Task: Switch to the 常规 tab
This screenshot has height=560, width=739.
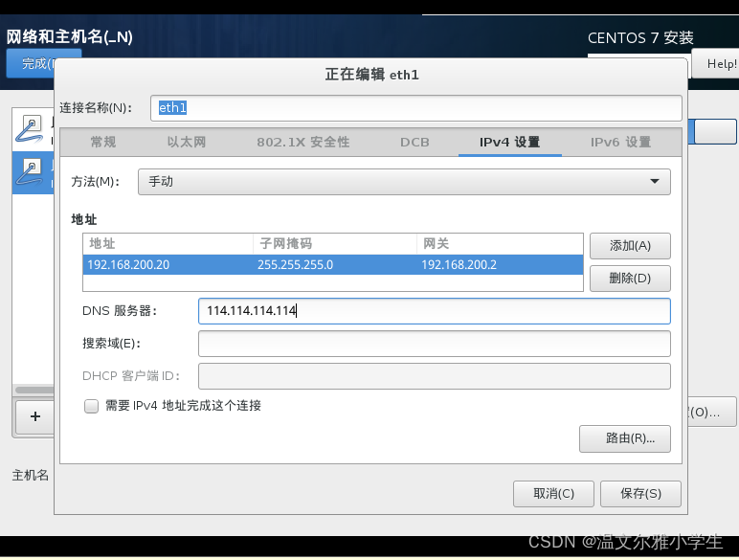Action: 103,143
